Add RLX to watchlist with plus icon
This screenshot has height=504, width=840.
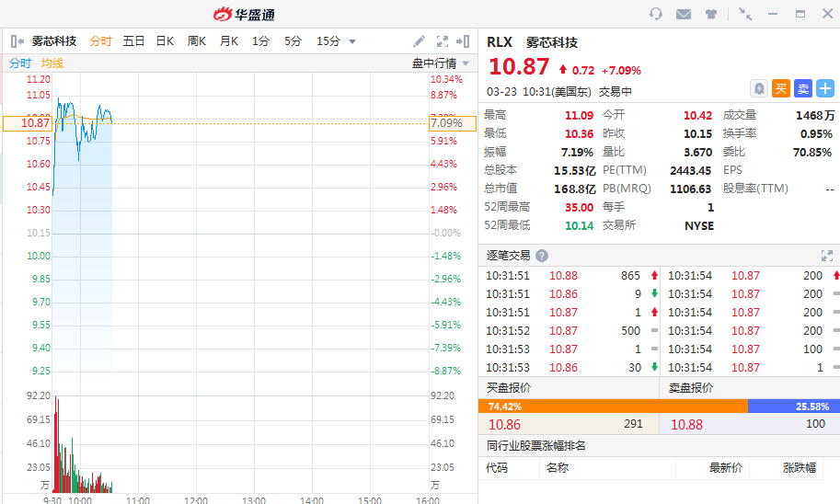[x=825, y=88]
